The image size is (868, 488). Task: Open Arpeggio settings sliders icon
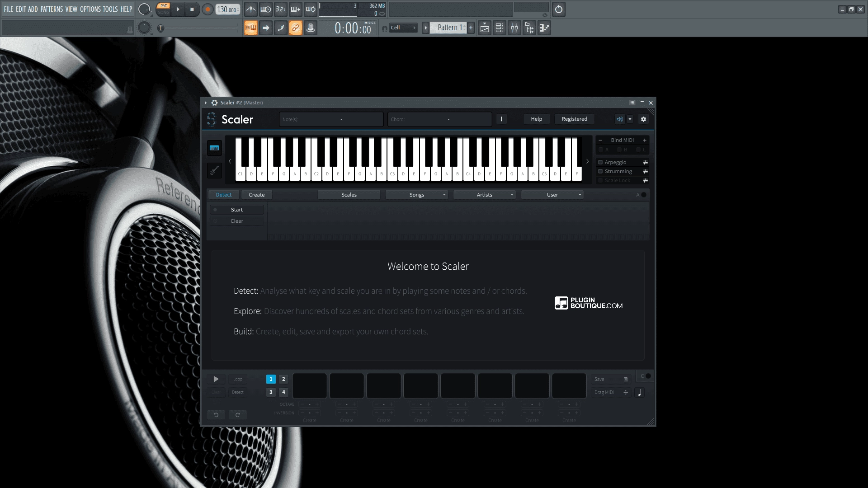point(646,162)
